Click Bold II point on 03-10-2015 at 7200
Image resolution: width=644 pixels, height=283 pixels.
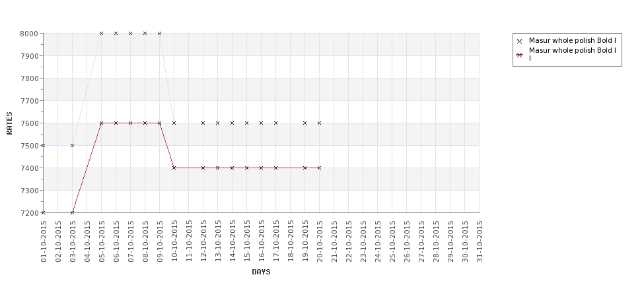click(72, 212)
